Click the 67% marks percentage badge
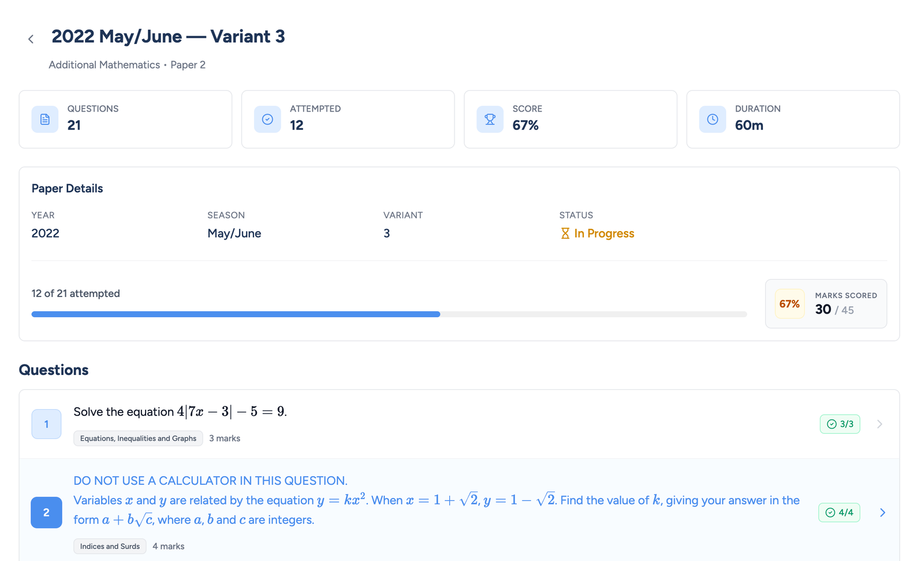Screen dimensions: 924x561 tap(789, 304)
